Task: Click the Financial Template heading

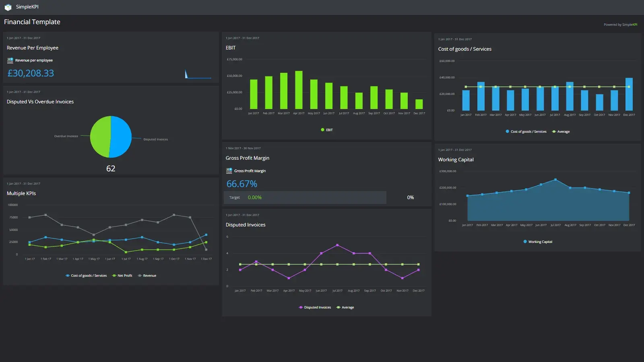Action: coord(32,22)
